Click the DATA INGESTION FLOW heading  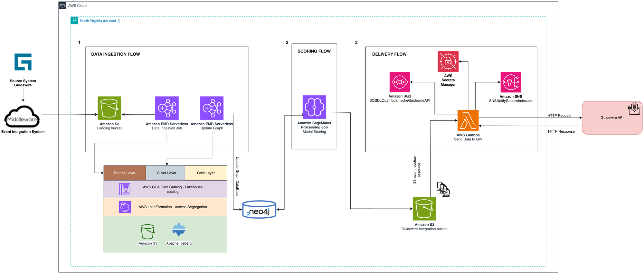116,54
